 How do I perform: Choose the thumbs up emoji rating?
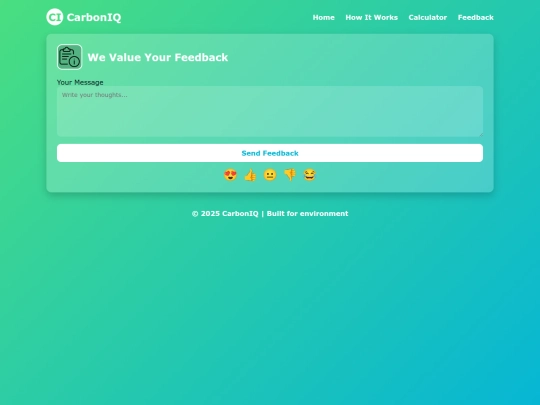point(250,175)
